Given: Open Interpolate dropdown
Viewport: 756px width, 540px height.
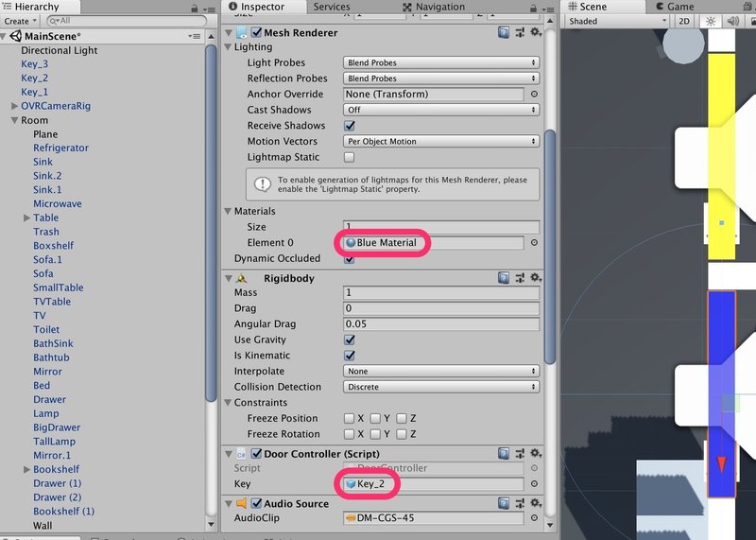Looking at the screenshot, I should (441, 371).
